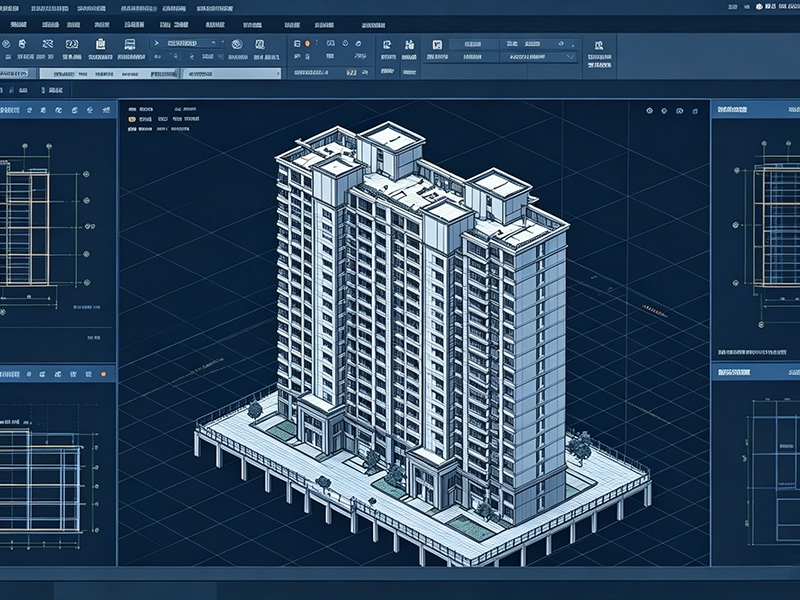Click the square icon ending viewport corner controls
The width and height of the screenshot is (800, 600).
(x=695, y=111)
